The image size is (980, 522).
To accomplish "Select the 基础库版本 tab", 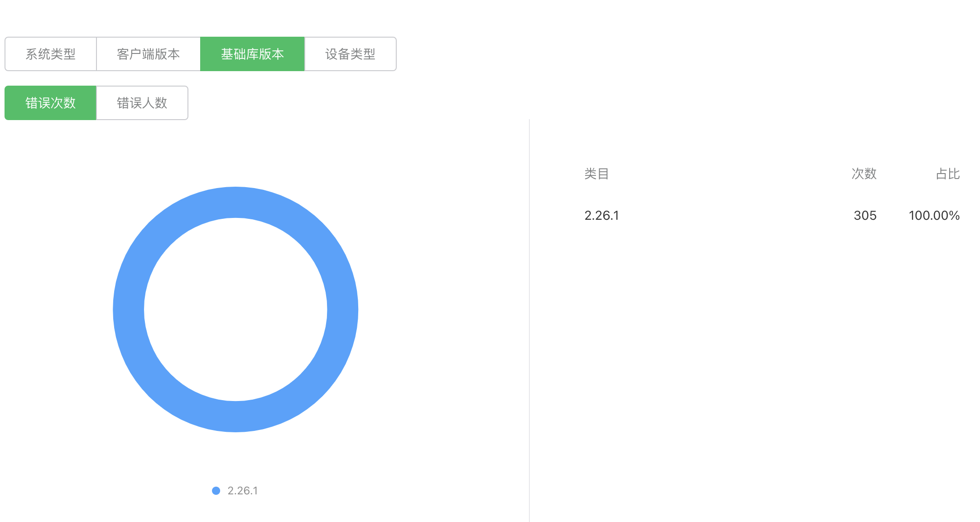I will 252,54.
